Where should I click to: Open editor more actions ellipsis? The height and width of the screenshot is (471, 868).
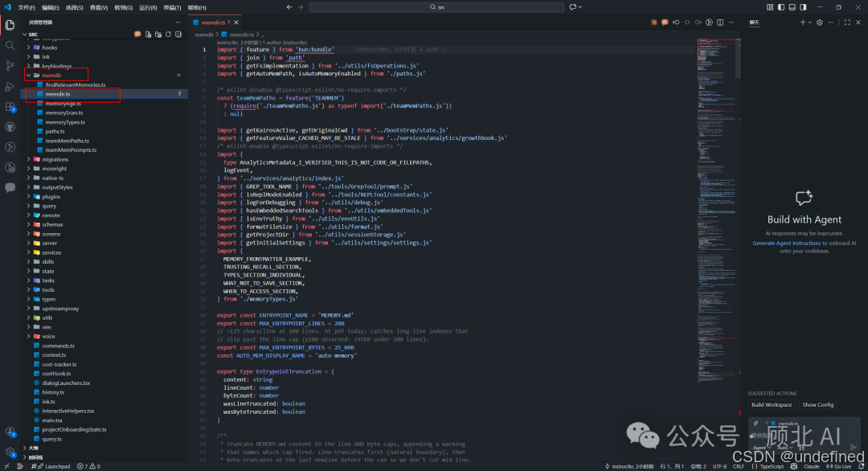pos(731,23)
